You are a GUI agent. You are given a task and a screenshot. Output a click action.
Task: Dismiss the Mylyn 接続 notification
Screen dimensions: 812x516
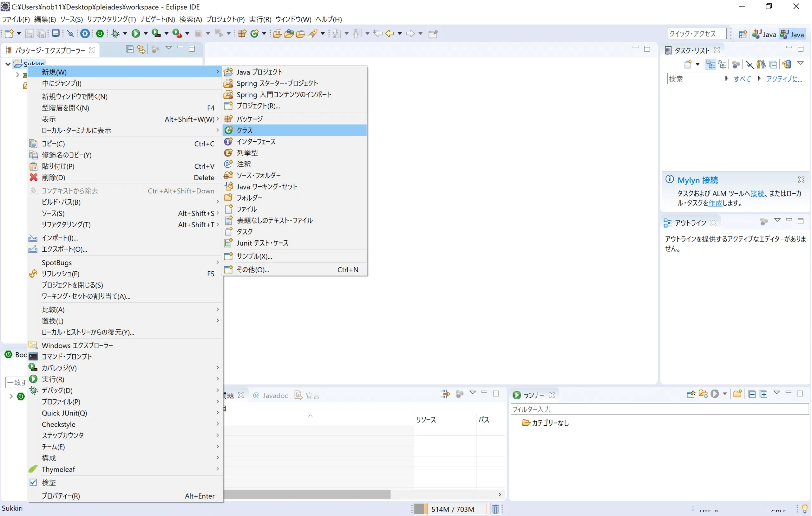pos(801,179)
